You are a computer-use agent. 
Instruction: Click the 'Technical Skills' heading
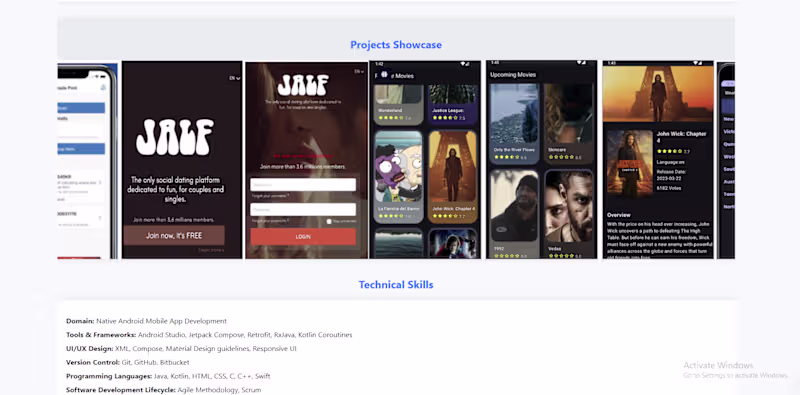396,285
